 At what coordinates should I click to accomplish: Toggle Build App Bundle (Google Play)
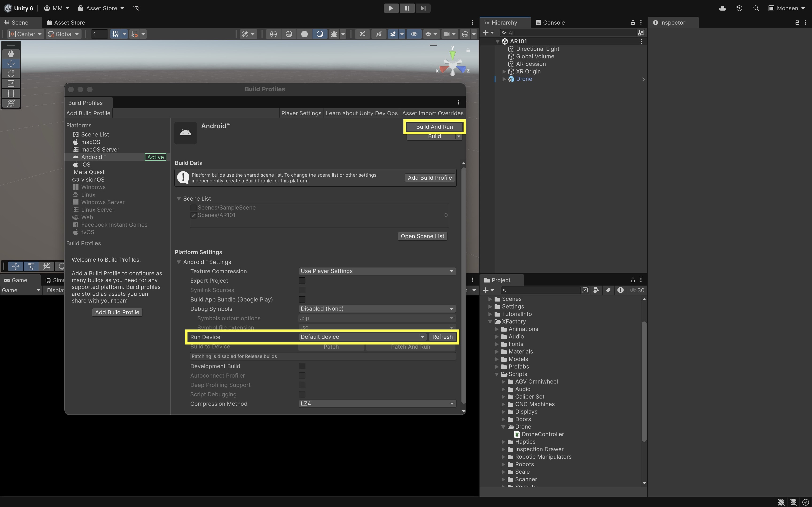(302, 299)
